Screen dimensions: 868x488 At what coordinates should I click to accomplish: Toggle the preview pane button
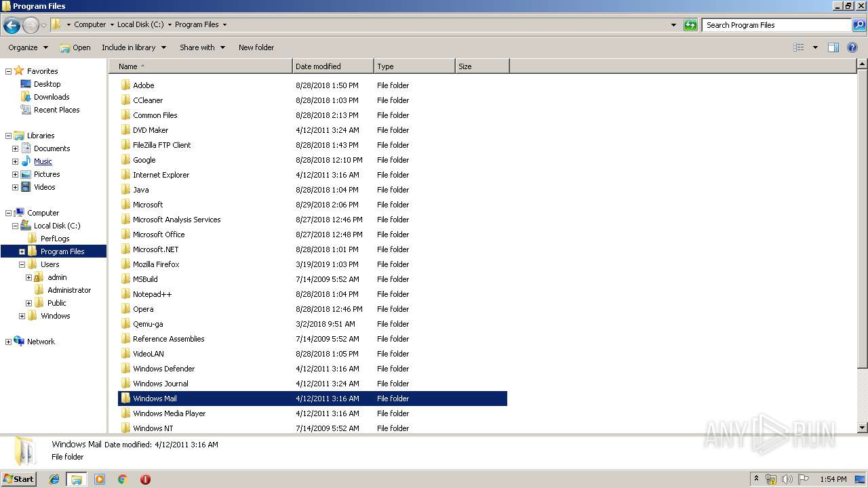pyautogui.click(x=833, y=47)
